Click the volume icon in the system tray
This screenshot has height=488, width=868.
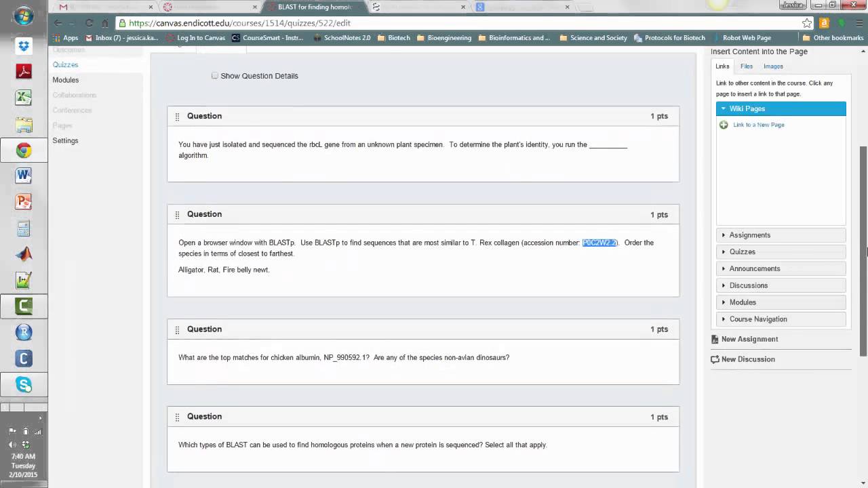click(x=12, y=445)
